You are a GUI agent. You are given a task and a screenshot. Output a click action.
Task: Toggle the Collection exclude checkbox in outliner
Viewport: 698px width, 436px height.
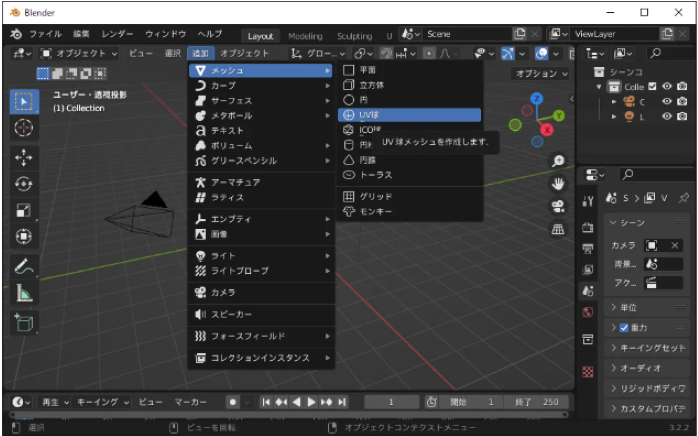652,86
